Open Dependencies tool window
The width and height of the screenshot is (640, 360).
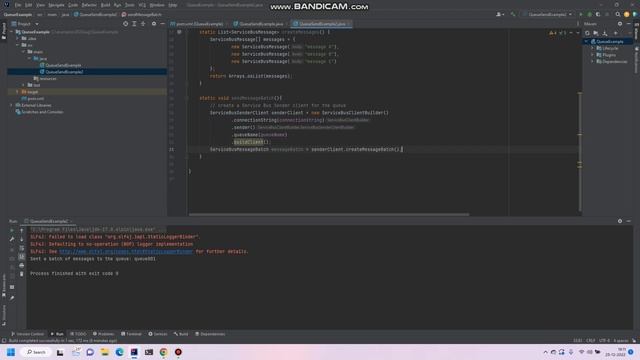210,334
